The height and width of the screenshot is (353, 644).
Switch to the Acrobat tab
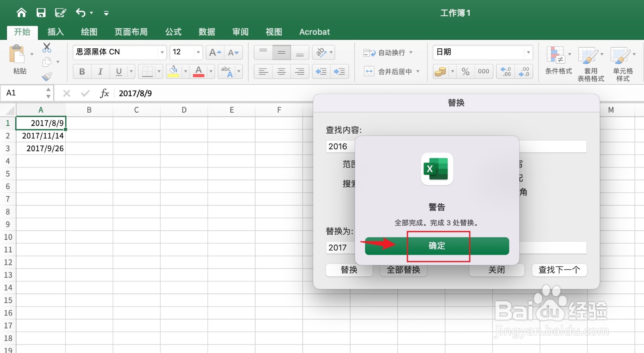(314, 32)
